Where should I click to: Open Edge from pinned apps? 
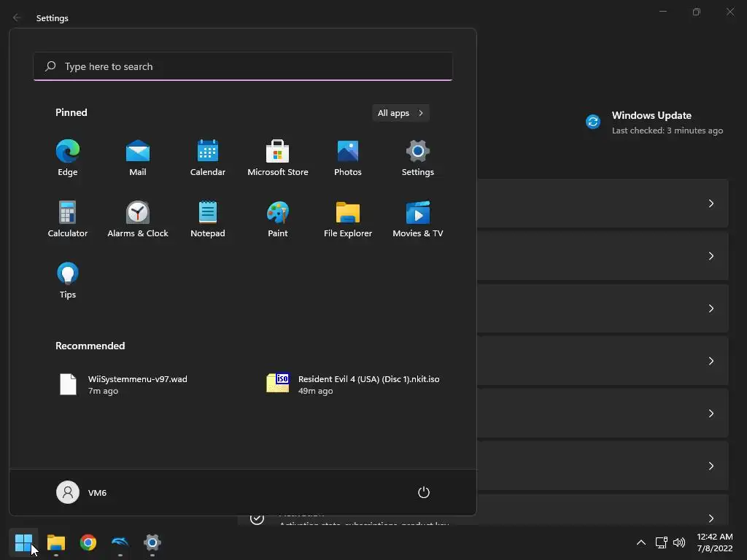point(68,158)
